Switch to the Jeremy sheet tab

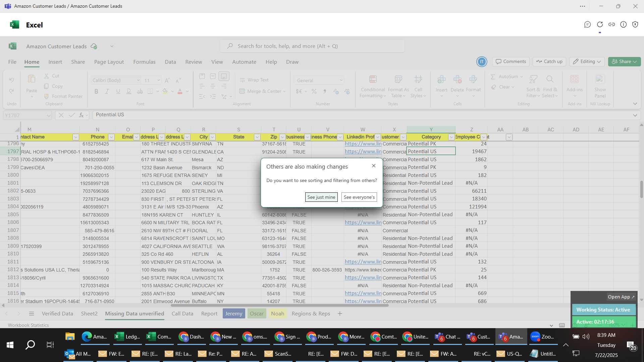pyautogui.click(x=234, y=314)
